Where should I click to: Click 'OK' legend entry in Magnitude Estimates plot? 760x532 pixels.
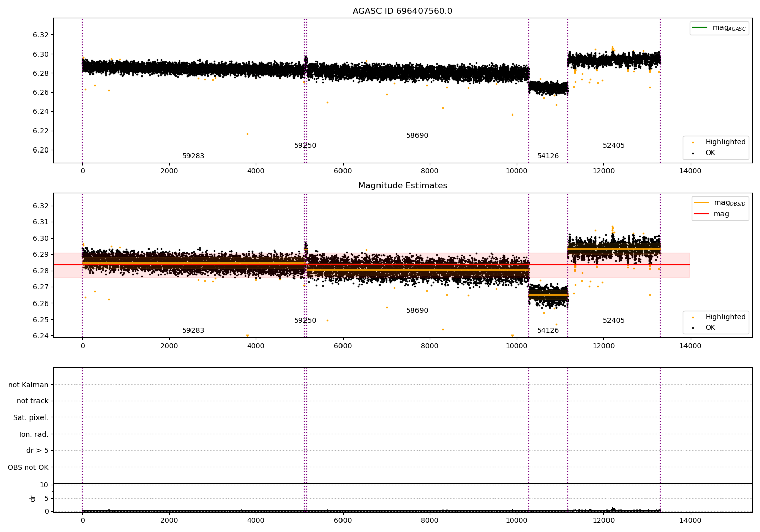pyautogui.click(x=704, y=328)
